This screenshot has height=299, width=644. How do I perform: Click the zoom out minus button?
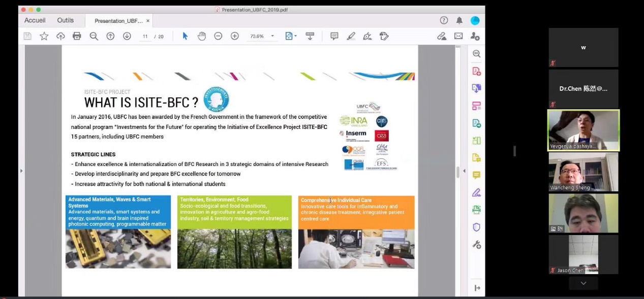[x=218, y=36]
